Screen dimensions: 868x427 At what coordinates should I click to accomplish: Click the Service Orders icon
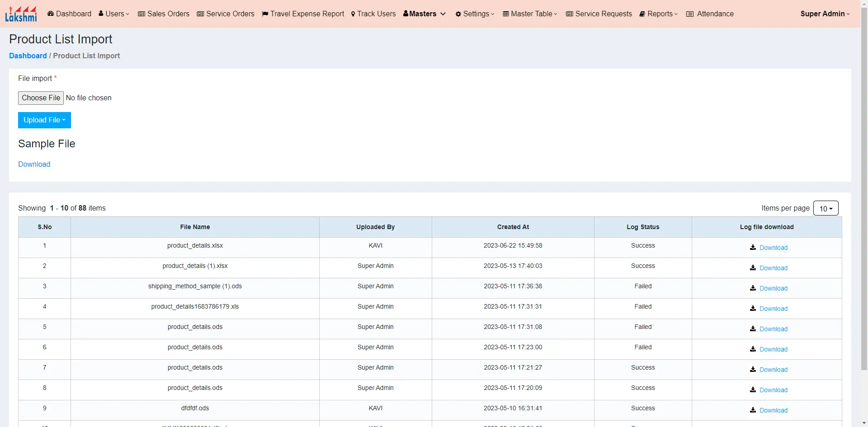[x=200, y=14]
